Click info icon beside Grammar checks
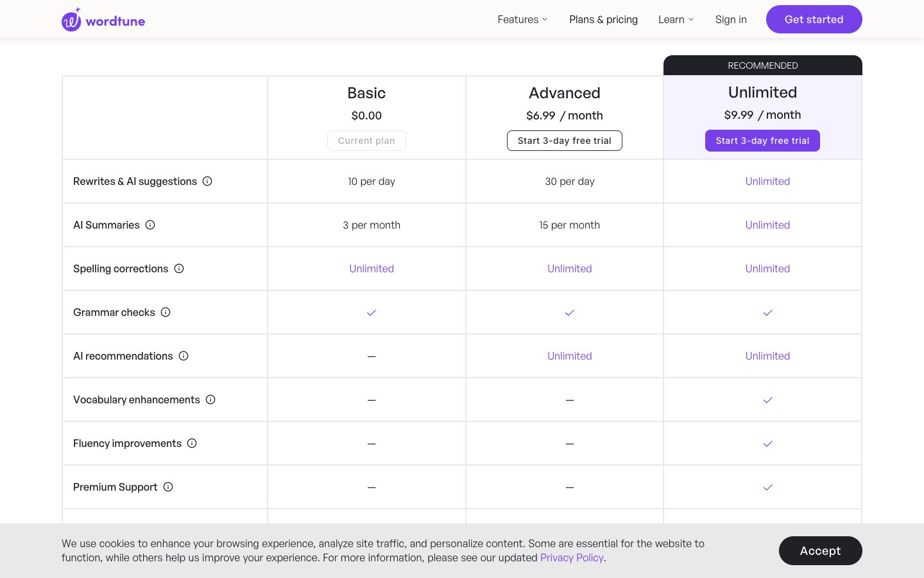Screen dimensions: 924x578 coord(166,312)
